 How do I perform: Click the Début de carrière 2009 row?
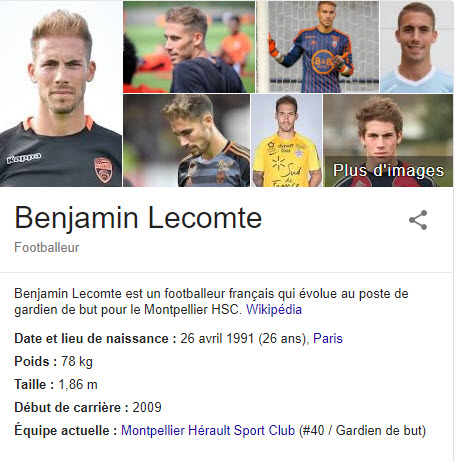[x=88, y=407]
